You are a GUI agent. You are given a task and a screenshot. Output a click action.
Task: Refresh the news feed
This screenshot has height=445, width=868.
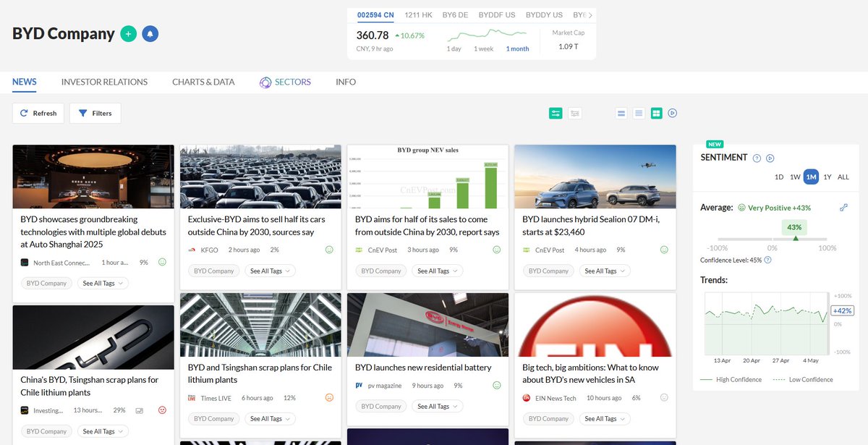pos(38,113)
